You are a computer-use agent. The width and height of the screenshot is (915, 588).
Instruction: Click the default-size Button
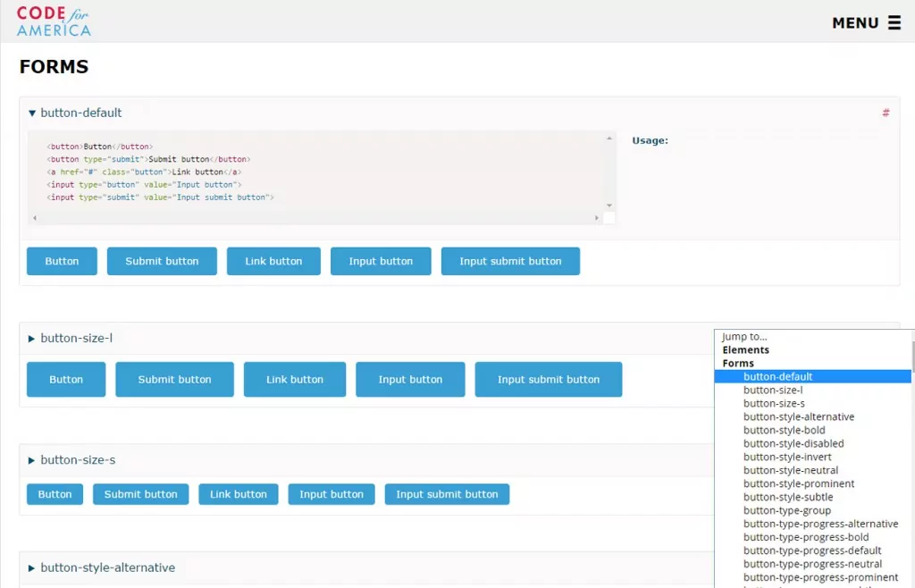(62, 261)
